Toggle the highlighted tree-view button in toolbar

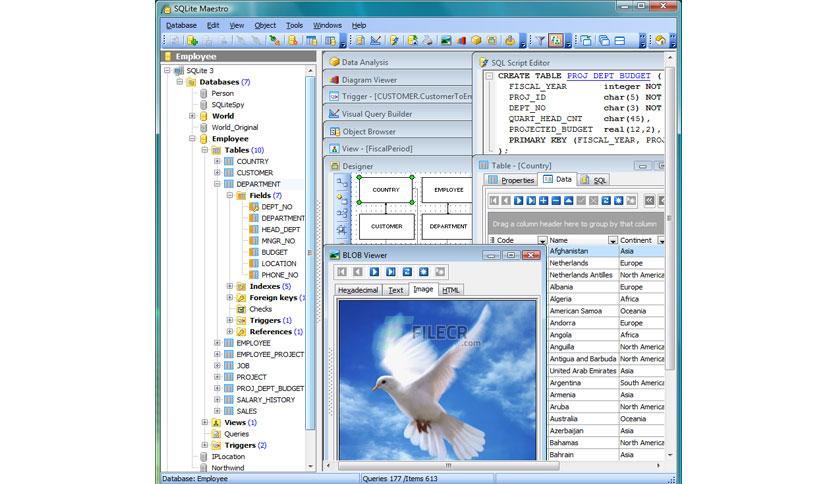[x=556, y=41]
